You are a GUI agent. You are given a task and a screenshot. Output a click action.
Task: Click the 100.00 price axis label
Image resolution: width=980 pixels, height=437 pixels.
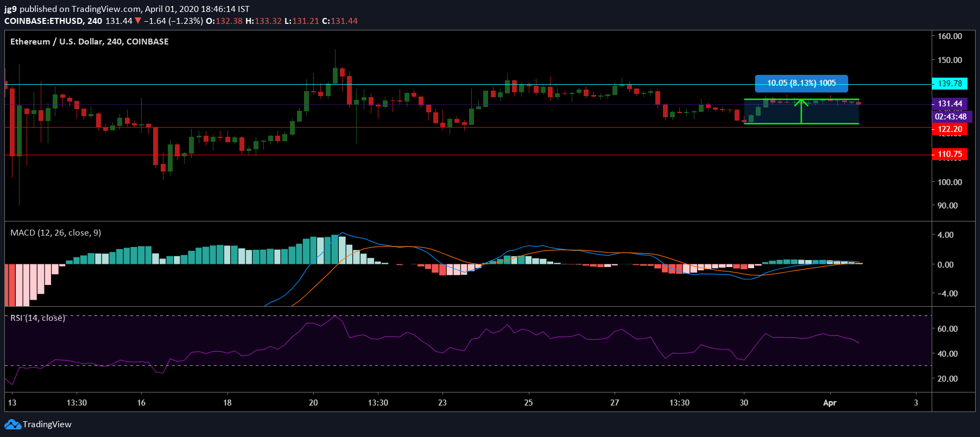(950, 182)
